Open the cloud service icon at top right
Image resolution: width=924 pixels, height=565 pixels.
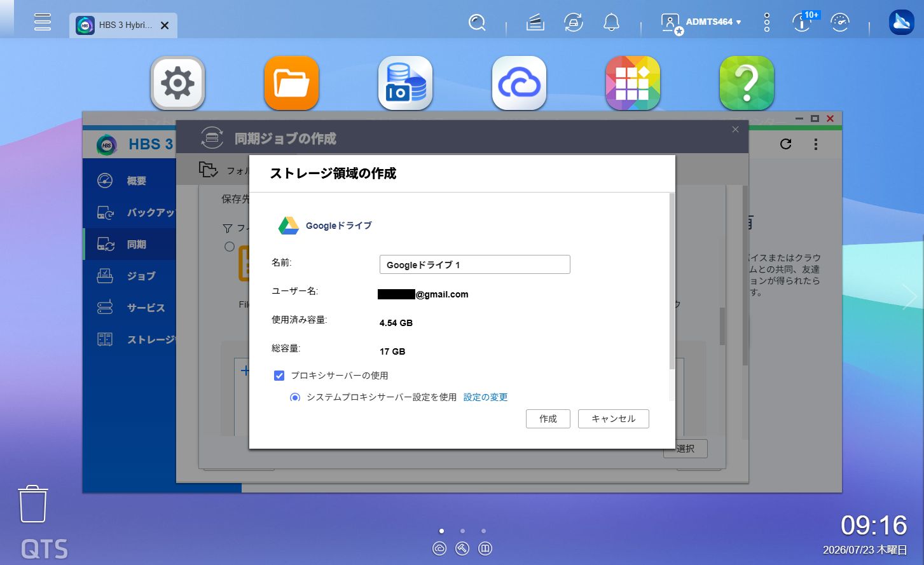[901, 22]
